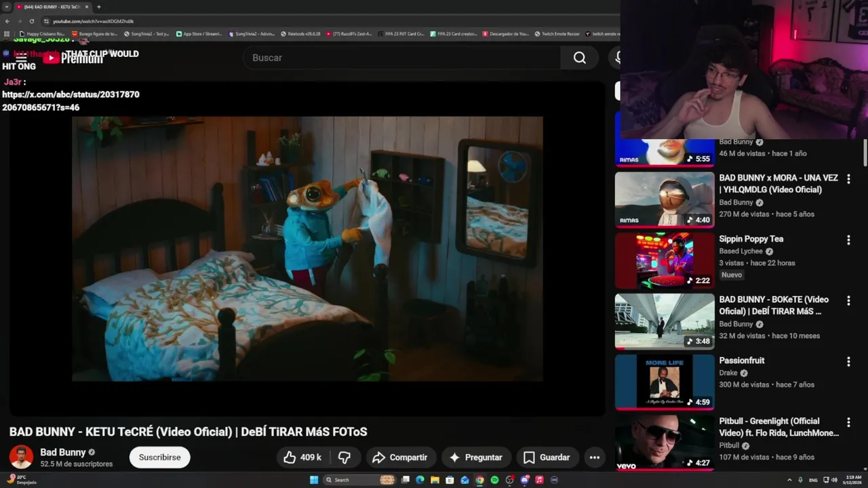Like the video with the thumbs-up icon

(x=302, y=457)
